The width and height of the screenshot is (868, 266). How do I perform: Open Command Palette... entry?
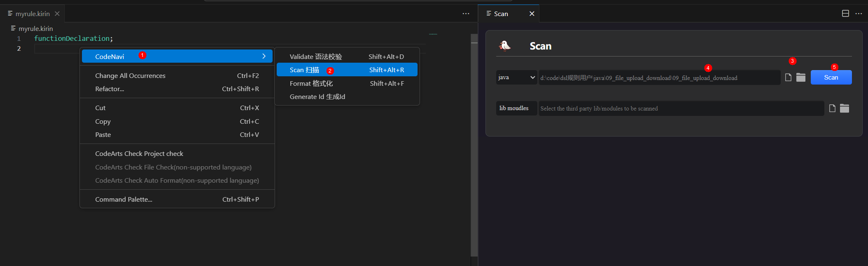pos(177,199)
